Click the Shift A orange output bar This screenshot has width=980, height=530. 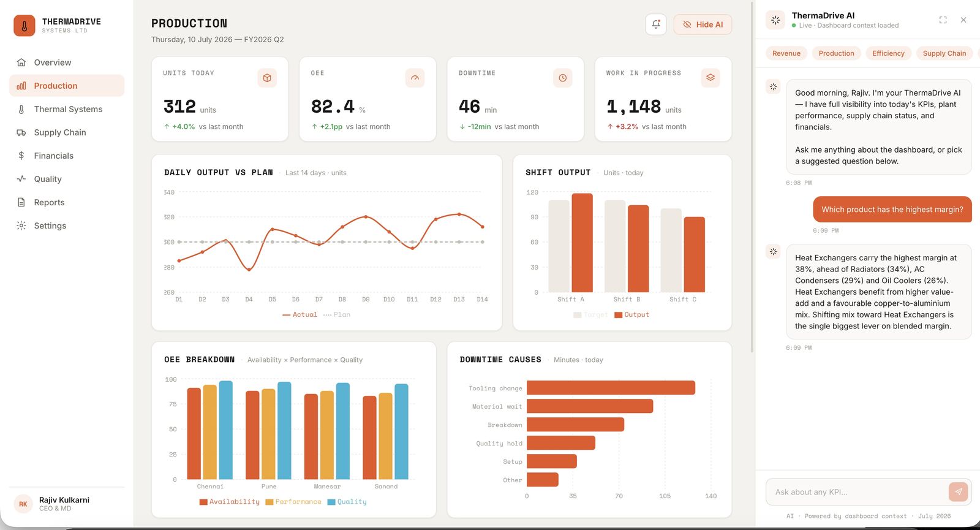point(582,243)
